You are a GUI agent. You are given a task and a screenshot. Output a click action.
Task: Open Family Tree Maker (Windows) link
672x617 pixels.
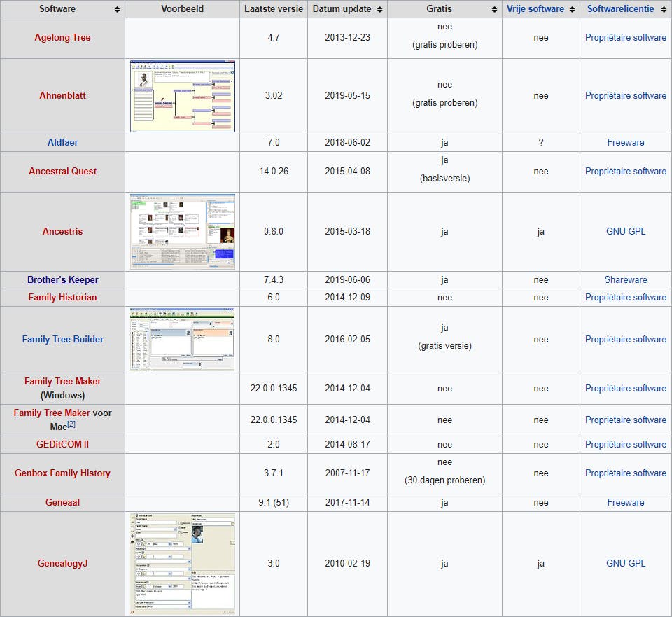tap(62, 381)
